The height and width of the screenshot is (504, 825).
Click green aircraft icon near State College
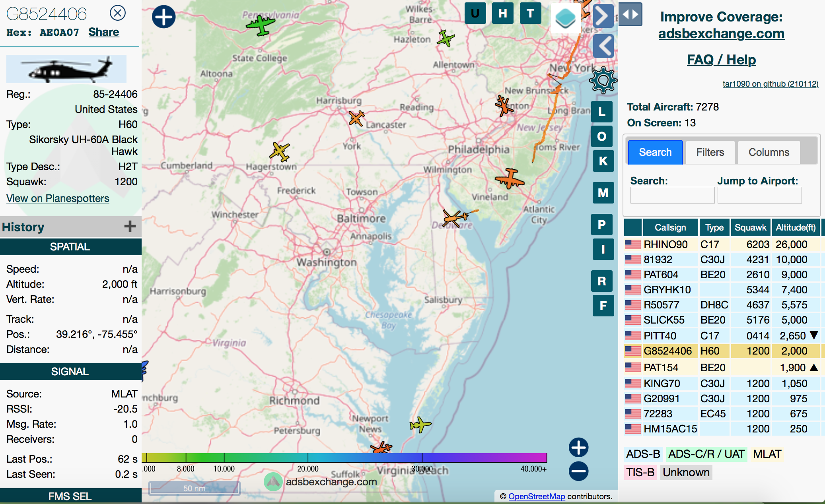tap(261, 25)
